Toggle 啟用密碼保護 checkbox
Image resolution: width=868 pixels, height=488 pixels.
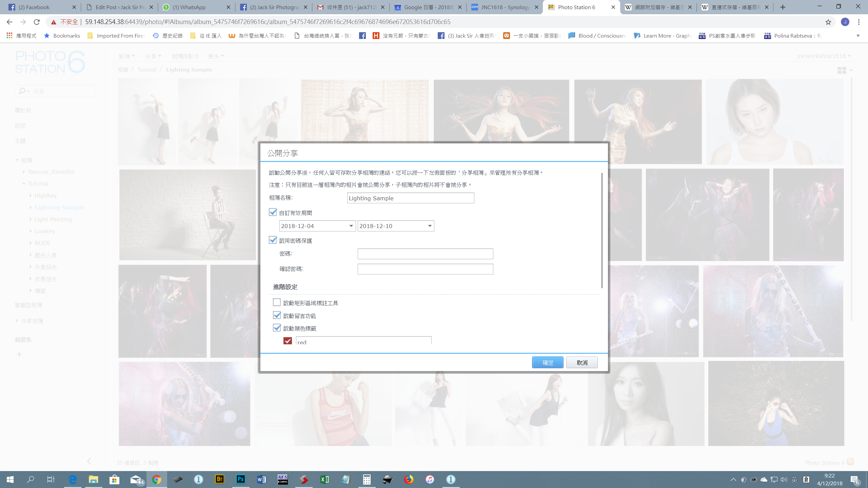click(273, 240)
